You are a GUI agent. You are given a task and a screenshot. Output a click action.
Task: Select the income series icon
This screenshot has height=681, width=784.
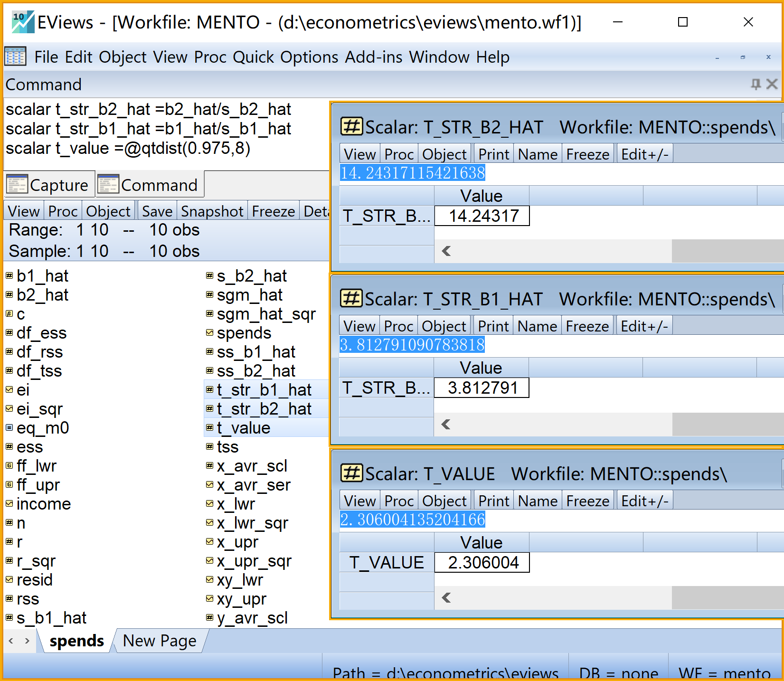(9, 504)
